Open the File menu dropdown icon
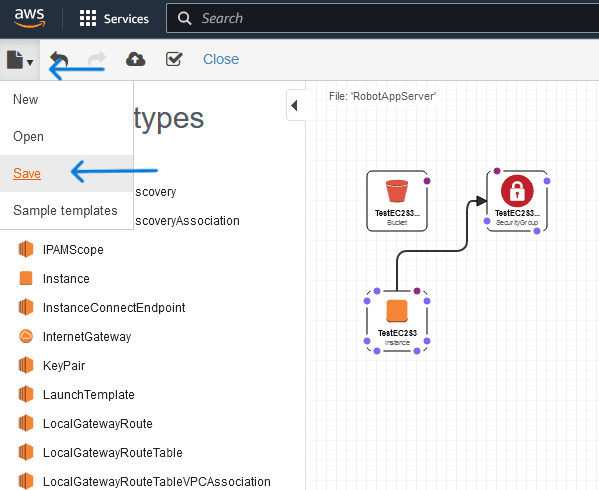 click(20, 60)
